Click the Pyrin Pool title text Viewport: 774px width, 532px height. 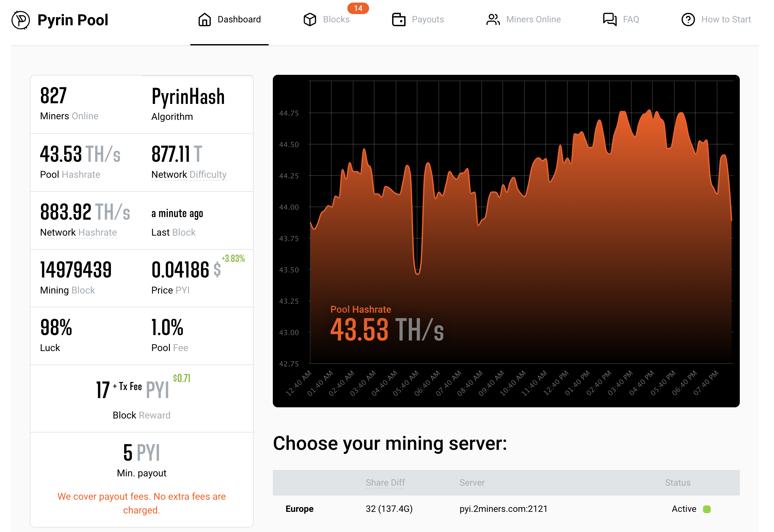73,20
